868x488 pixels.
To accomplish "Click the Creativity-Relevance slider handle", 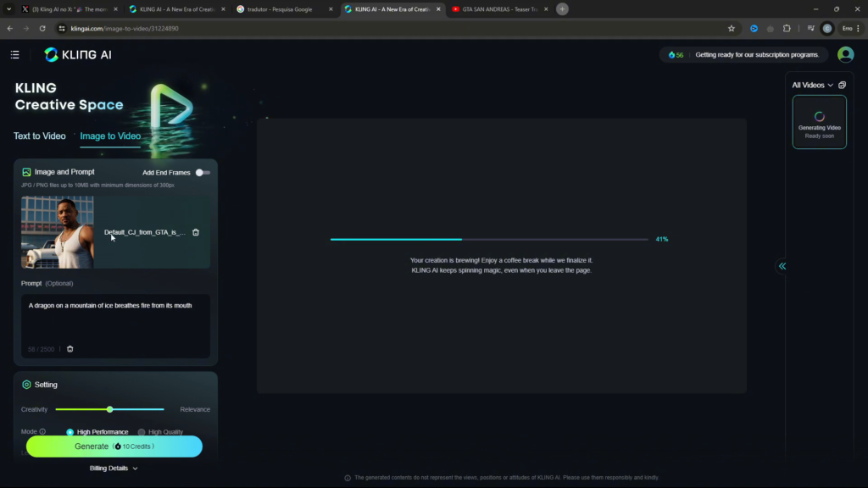I will [x=110, y=409].
